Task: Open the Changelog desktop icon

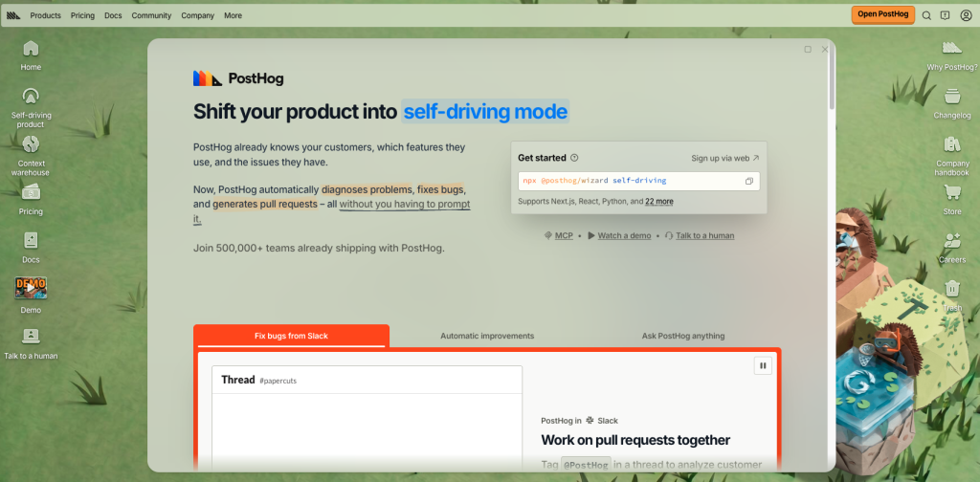Action: point(952,103)
